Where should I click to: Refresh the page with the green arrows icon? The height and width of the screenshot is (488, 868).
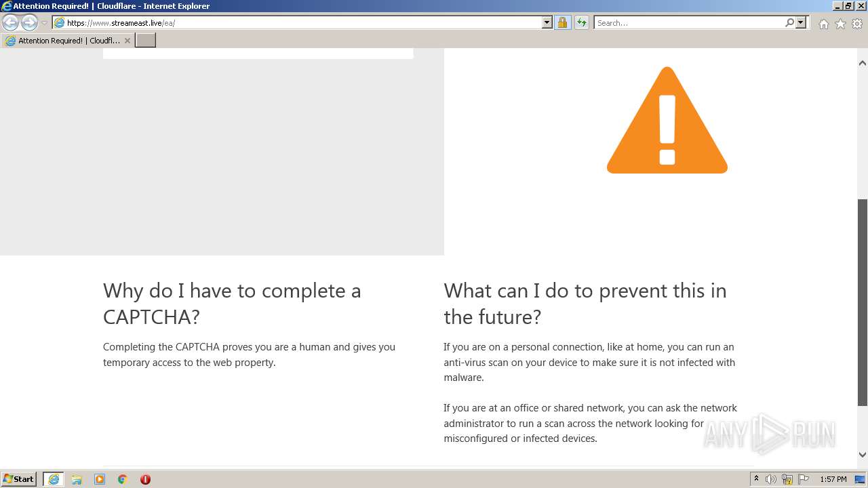(x=582, y=22)
